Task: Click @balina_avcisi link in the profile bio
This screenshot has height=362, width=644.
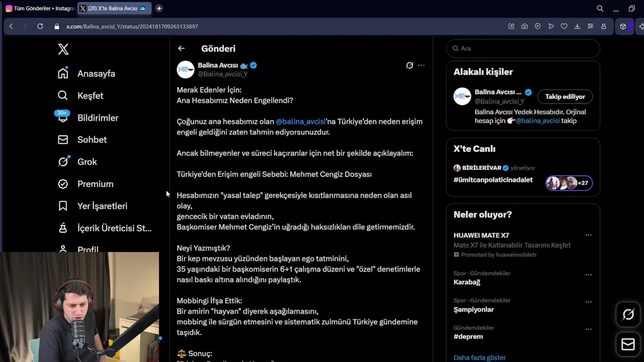Action: (537, 121)
